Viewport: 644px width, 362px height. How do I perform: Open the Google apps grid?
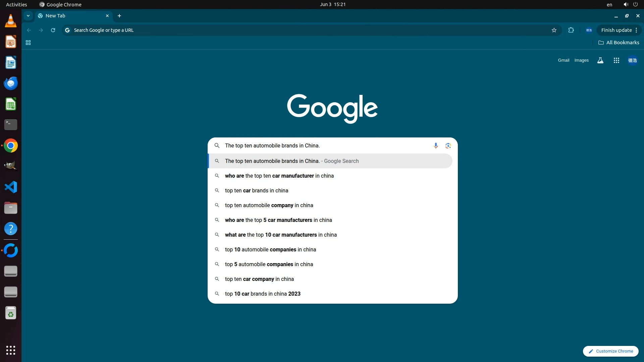pos(616,60)
